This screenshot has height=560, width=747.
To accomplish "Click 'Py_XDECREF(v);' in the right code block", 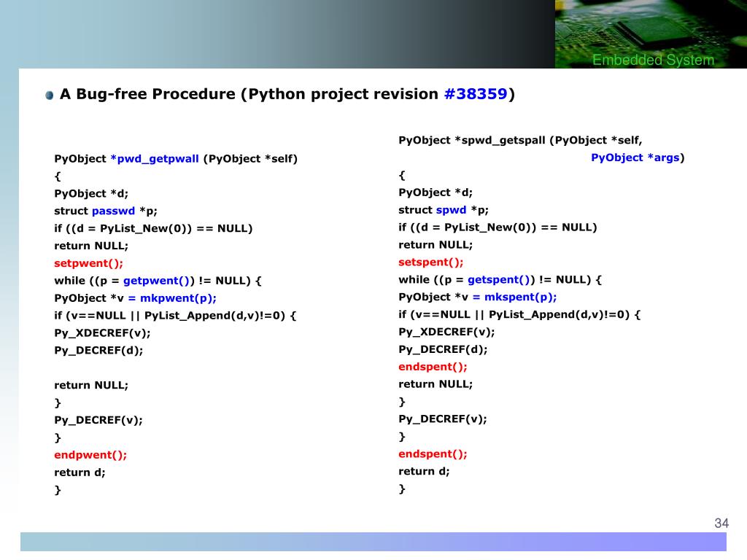I will [446, 332].
